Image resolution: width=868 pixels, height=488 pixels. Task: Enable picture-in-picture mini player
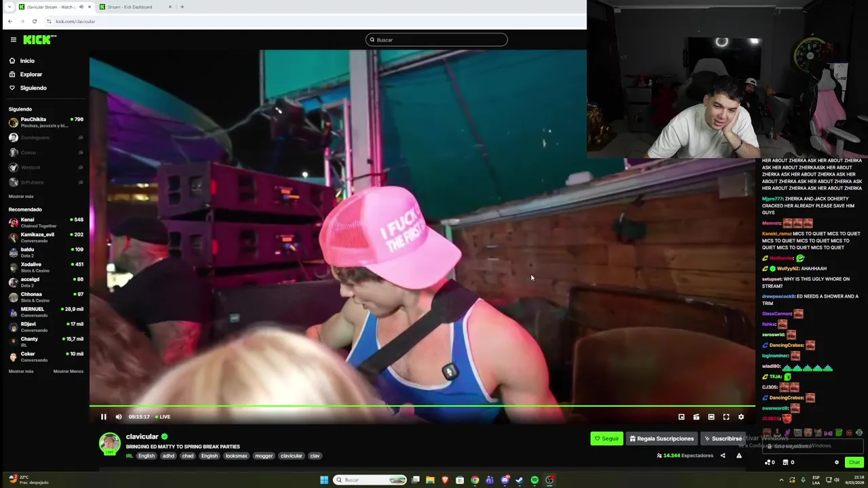(x=682, y=417)
